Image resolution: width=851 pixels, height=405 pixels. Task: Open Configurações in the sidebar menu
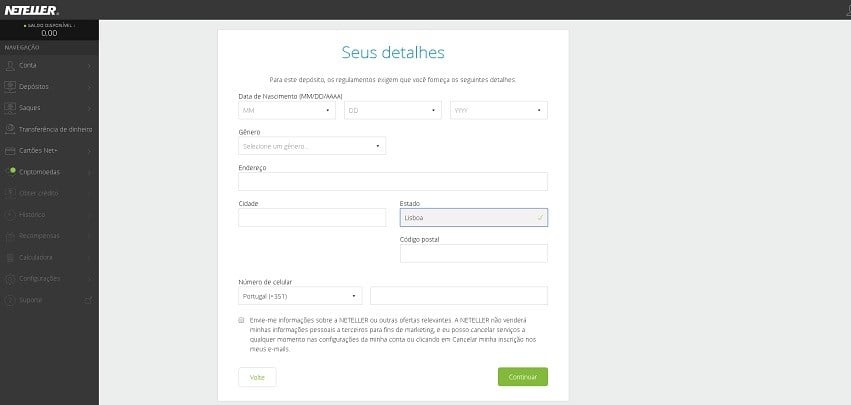click(40, 278)
